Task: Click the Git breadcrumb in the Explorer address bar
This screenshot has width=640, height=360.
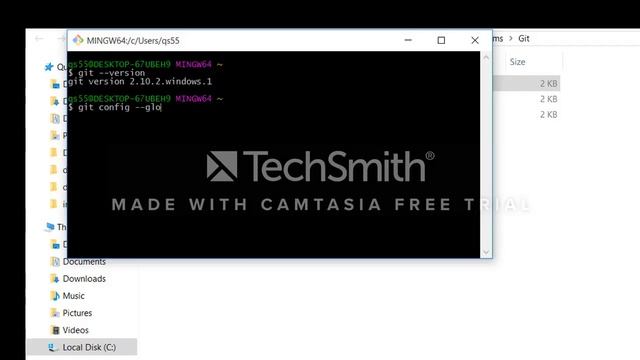Action: (524, 39)
